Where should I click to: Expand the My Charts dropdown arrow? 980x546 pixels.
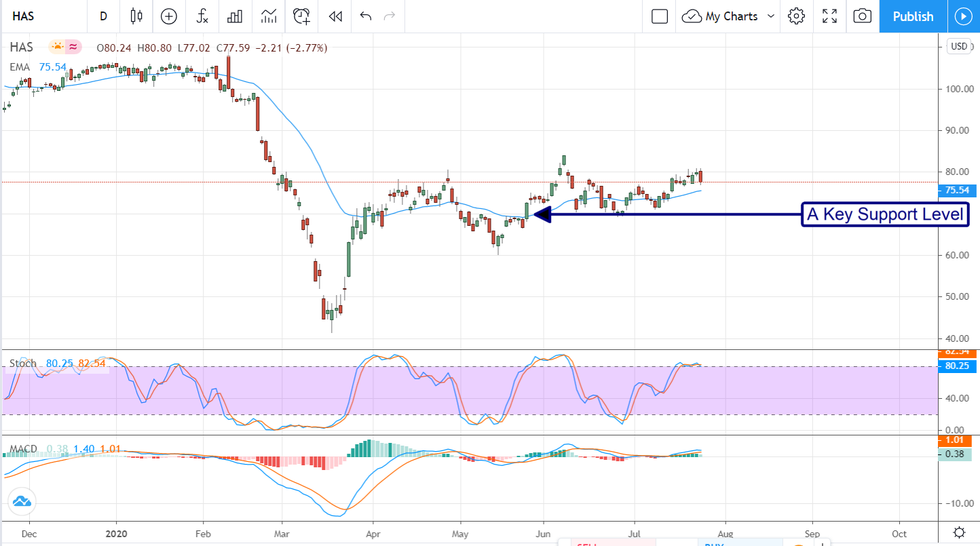click(x=770, y=16)
